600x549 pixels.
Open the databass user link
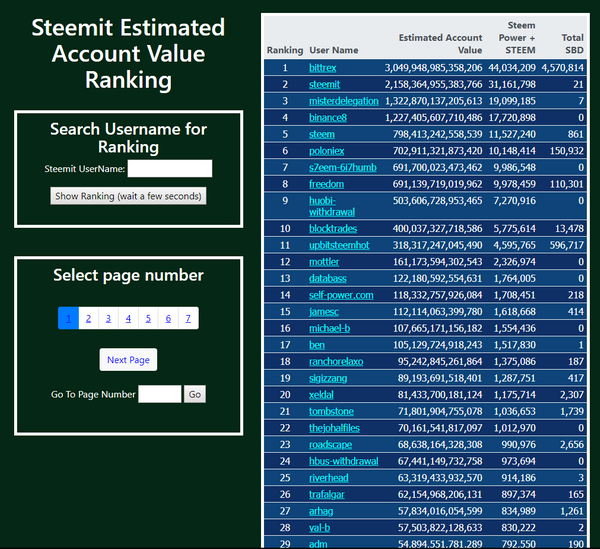pyautogui.click(x=328, y=279)
